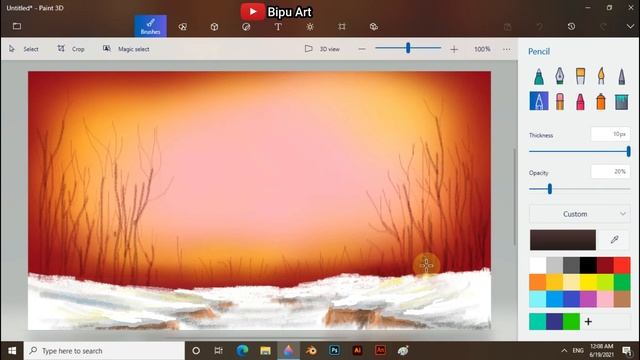The image size is (640, 360).
Task: Select the Brushes tab
Action: (x=151, y=26)
